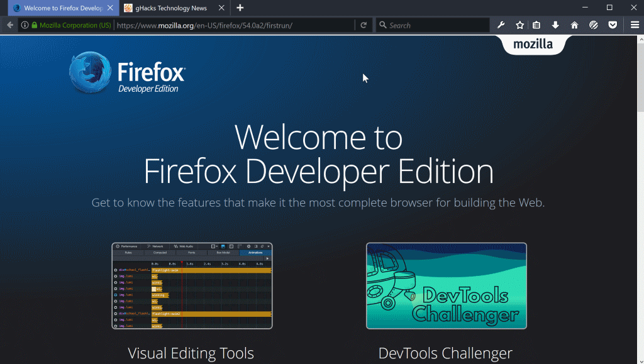Open a new tab with plus button
This screenshot has height=364, width=644.
coord(240,8)
